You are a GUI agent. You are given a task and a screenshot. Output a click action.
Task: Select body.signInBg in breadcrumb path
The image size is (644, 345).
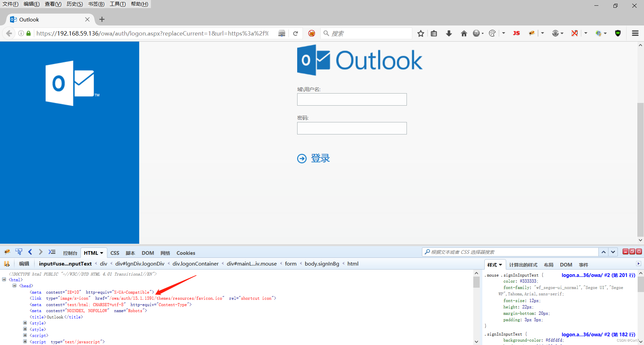tap(322, 264)
